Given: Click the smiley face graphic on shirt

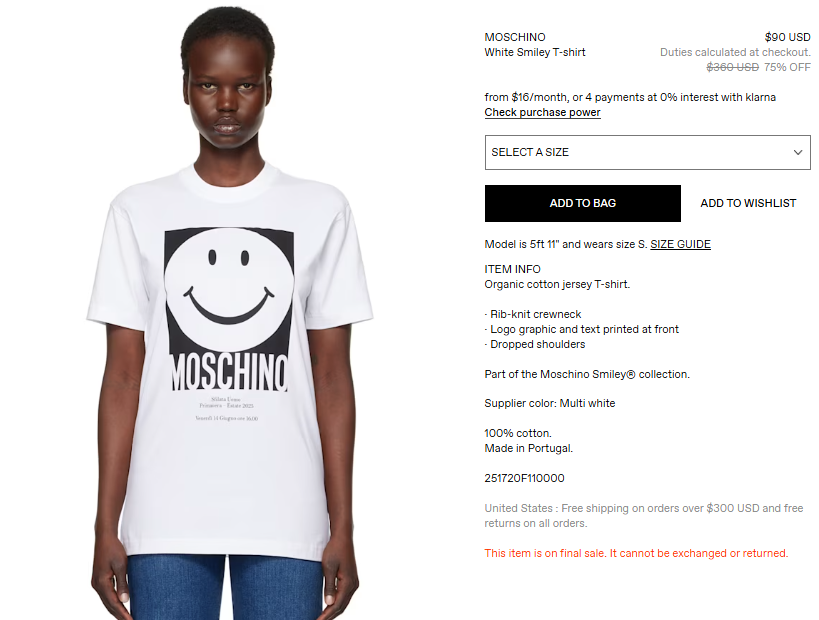Looking at the screenshot, I should 229,290.
